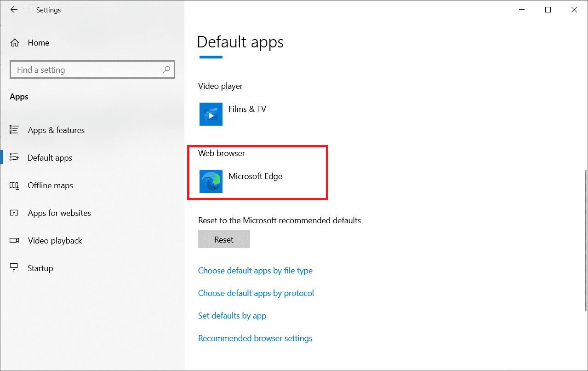
Task: Open Startup settings
Action: [40, 268]
